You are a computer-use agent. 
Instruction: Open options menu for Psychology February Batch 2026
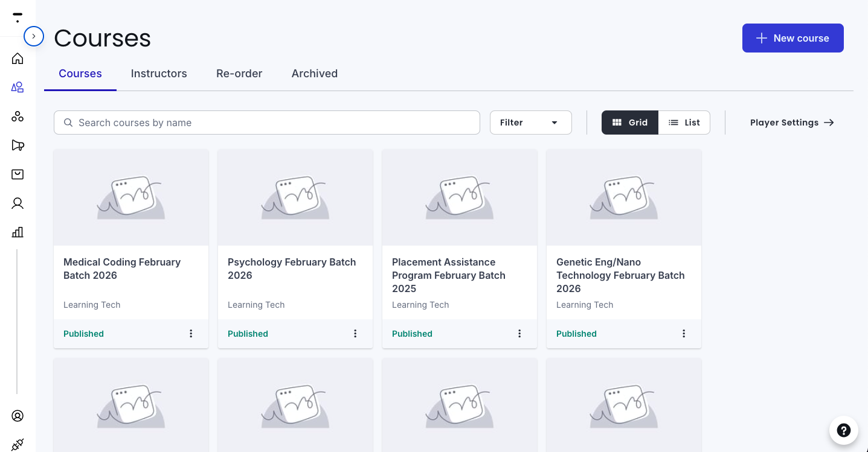355,333
